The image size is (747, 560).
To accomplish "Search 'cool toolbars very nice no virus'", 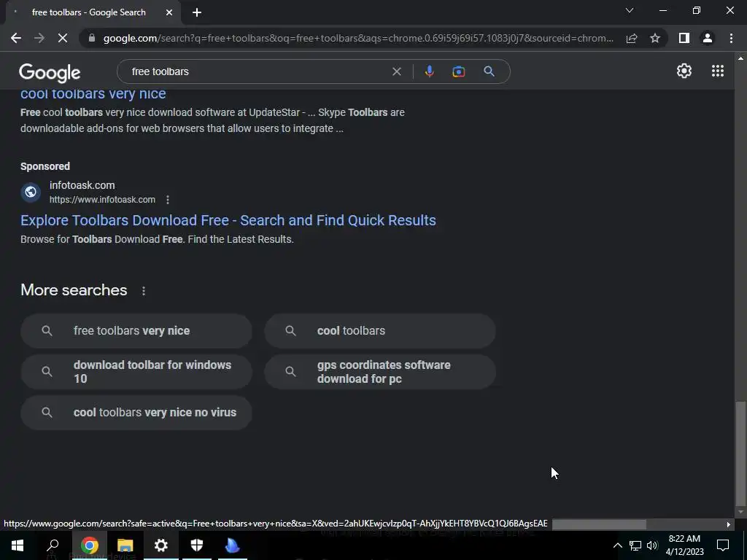I will click(x=136, y=413).
